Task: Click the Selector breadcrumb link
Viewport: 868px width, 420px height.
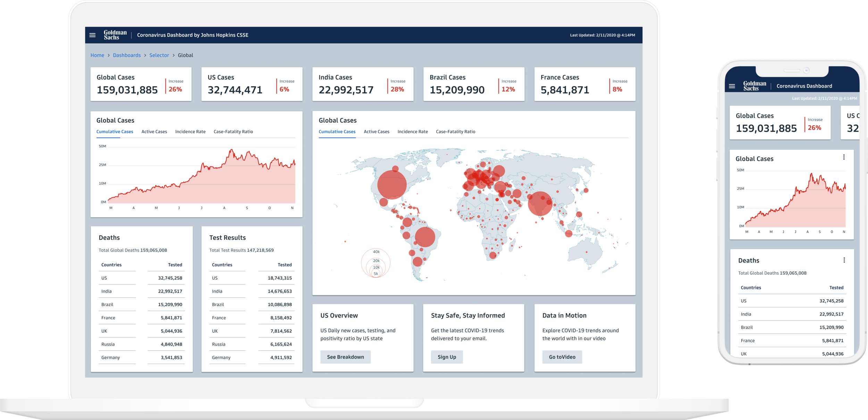Action: (159, 55)
